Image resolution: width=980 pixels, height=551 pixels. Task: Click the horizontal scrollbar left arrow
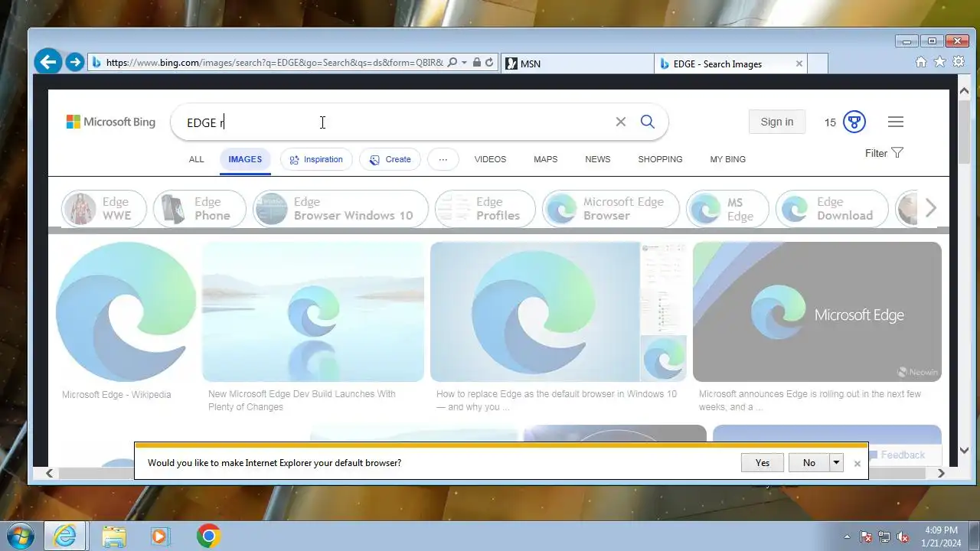tap(50, 474)
